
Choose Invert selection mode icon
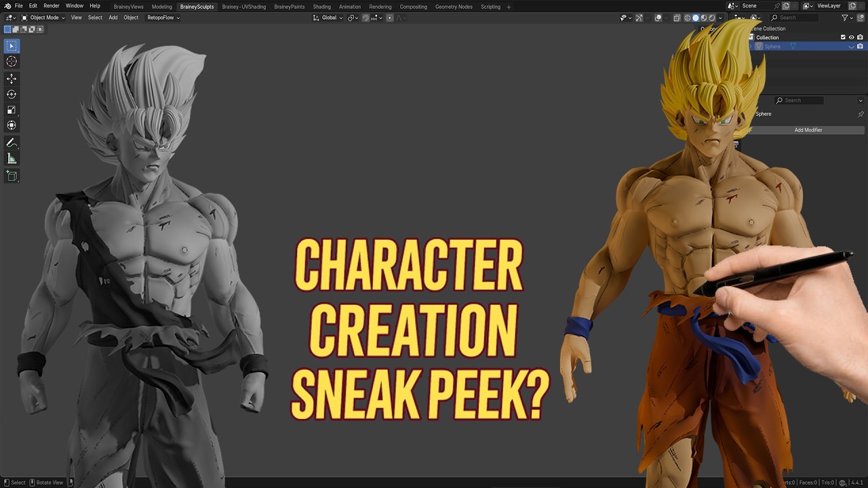tap(32, 29)
